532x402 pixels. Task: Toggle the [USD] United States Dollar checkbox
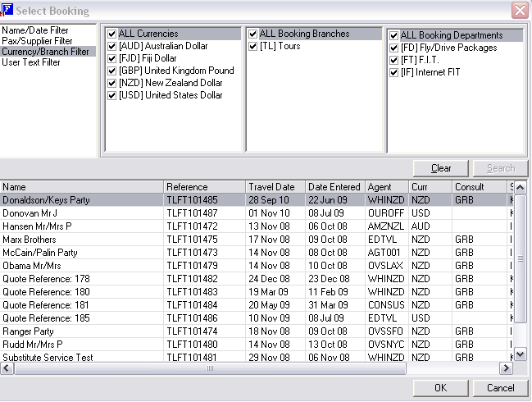point(112,96)
